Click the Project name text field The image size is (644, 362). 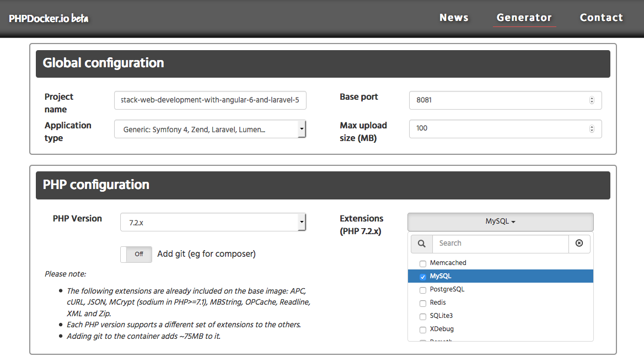pos(210,101)
